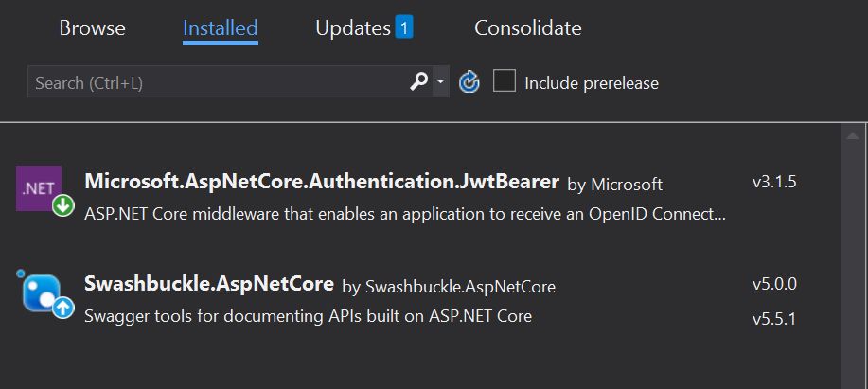Click the Swashbuckle package logo icon
868x389 pixels.
click(40, 292)
